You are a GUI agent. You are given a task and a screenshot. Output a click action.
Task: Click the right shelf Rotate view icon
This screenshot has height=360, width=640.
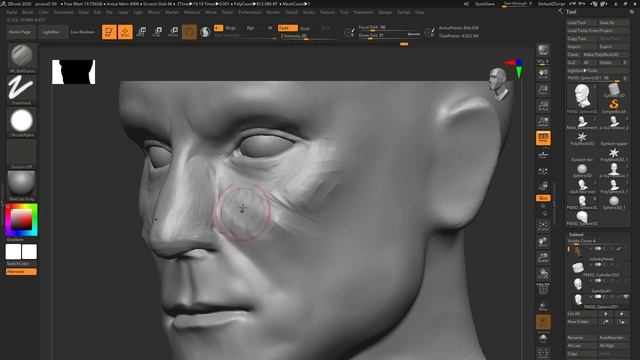coord(543,274)
